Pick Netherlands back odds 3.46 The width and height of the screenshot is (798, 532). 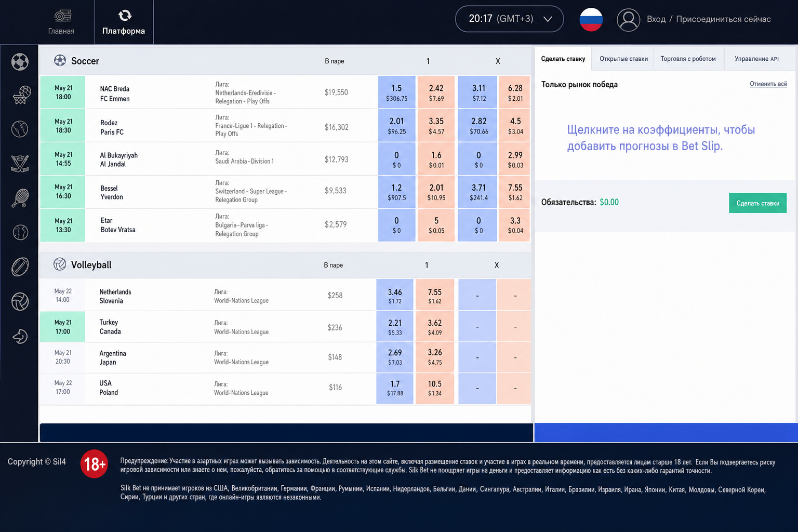[x=395, y=296]
